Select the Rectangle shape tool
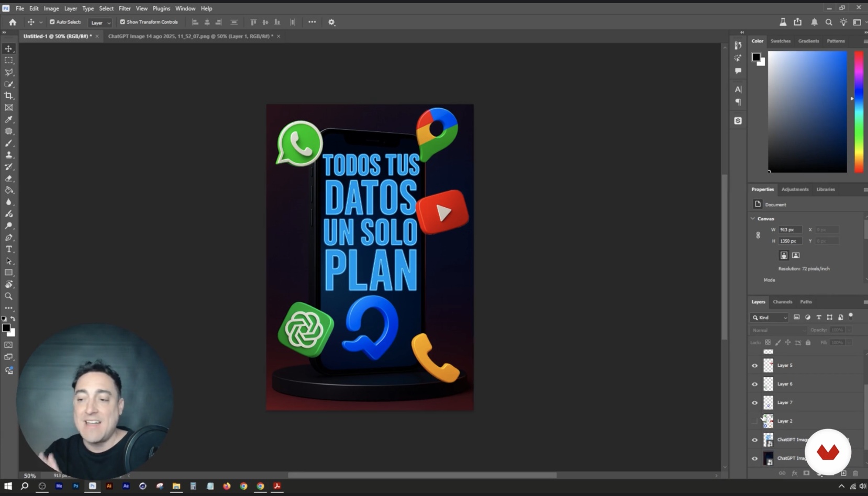Screen dimensions: 868x496 click(x=9, y=273)
